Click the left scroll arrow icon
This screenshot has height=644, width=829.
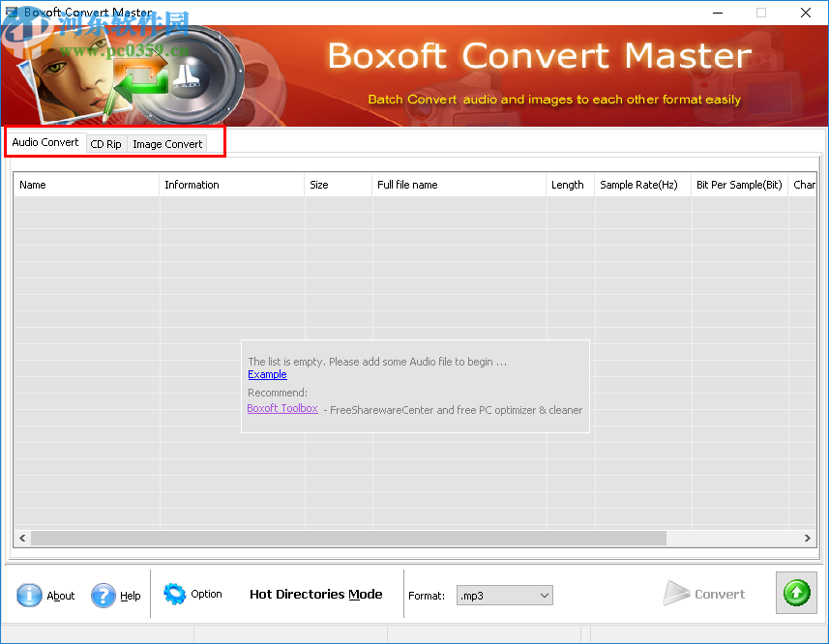point(21,538)
